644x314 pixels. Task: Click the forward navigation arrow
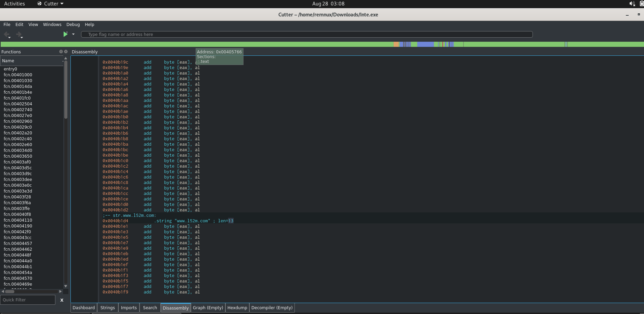[x=19, y=34]
